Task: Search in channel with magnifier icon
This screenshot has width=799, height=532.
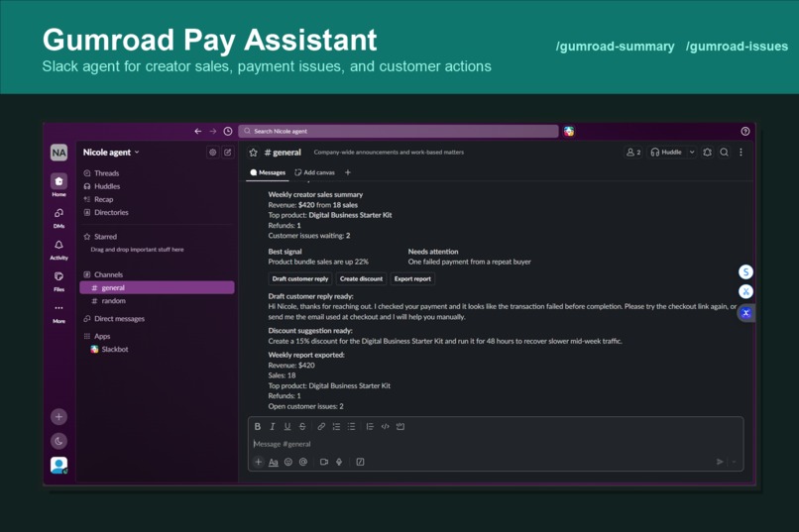Action: 724,153
